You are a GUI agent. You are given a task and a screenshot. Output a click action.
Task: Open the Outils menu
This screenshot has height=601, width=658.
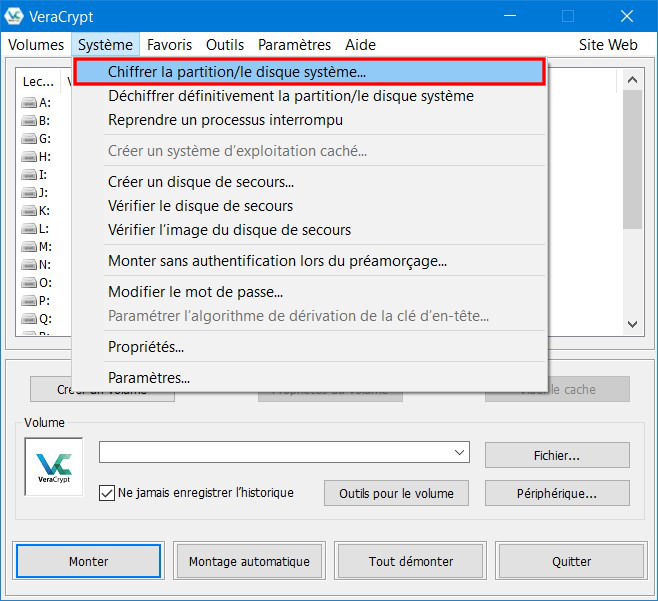pos(225,45)
